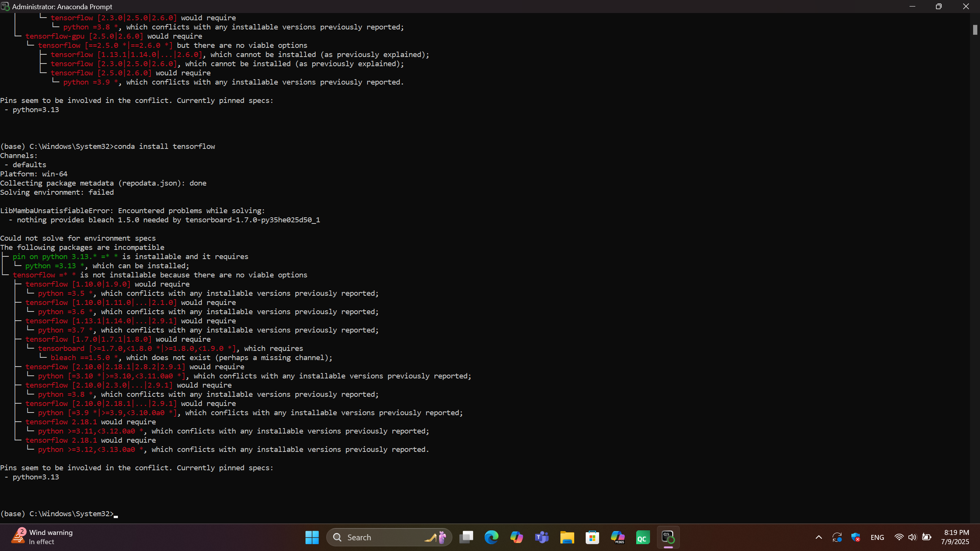Launch Microsoft Edge from taskbar
Viewport: 980px width, 551px height.
point(491,537)
